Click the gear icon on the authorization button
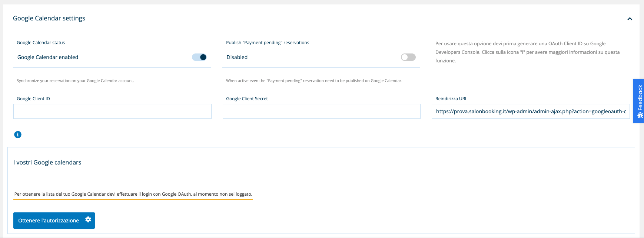The image size is (644, 238). coord(88,220)
